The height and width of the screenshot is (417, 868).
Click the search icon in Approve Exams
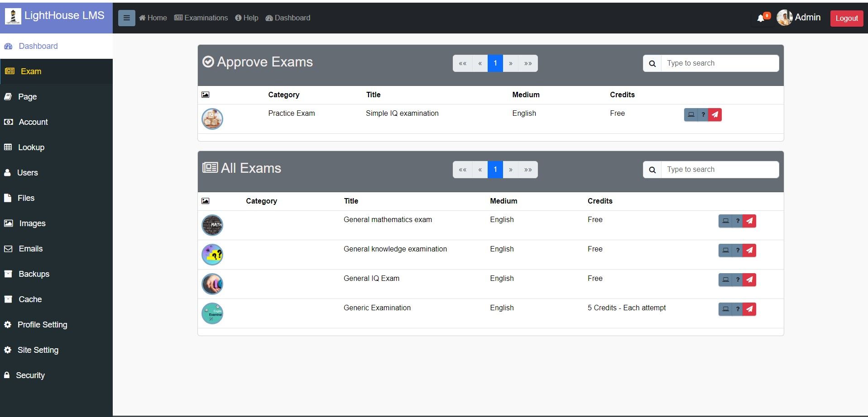[x=652, y=64]
